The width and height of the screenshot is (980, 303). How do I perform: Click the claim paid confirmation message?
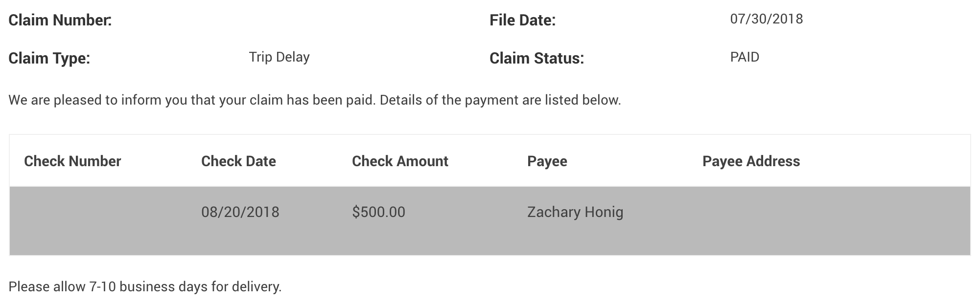(x=315, y=100)
